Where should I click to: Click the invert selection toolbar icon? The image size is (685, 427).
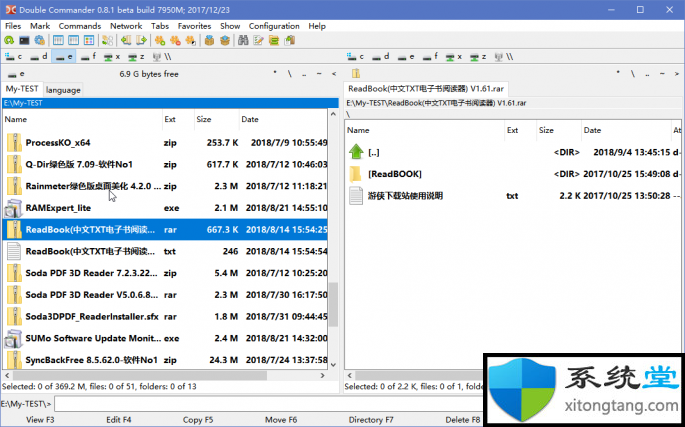point(190,41)
